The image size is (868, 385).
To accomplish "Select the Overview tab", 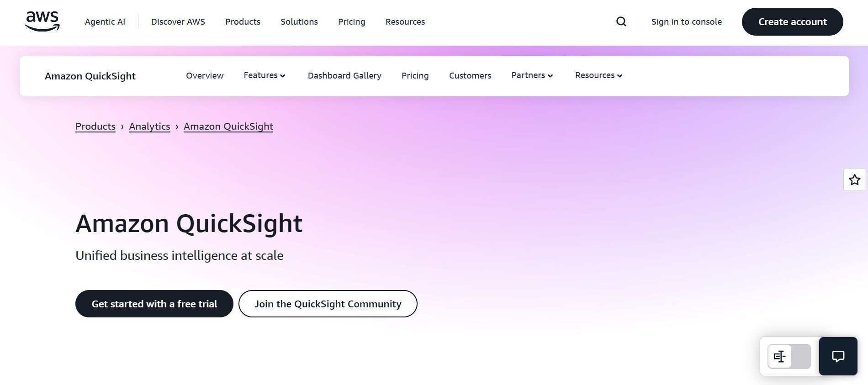I will pos(205,75).
